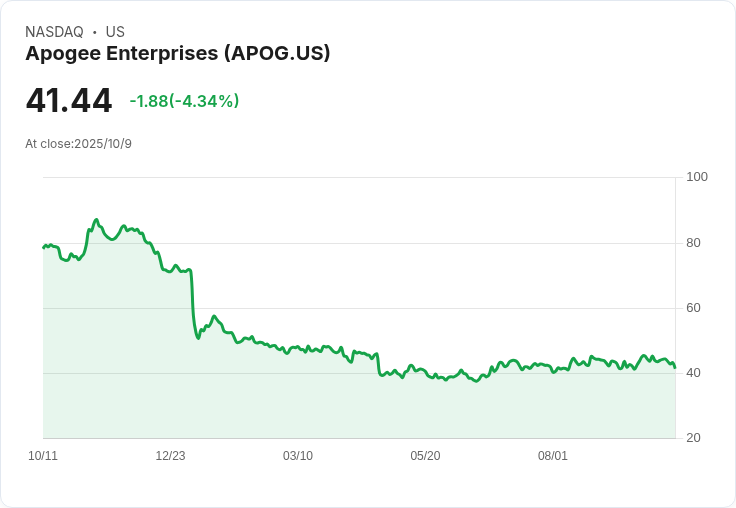Click the At close:2025/10/9 timestamp
Screen dimensions: 736x508
pos(79,144)
